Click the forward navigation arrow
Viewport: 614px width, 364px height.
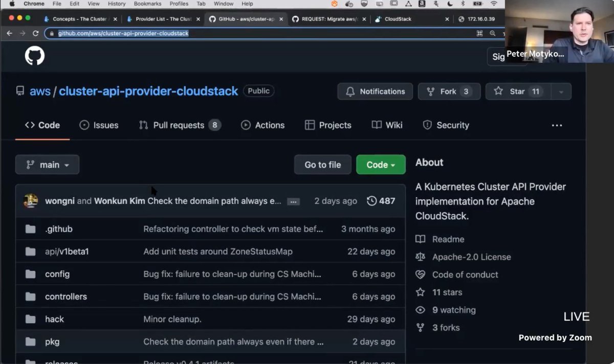pyautogui.click(x=23, y=33)
